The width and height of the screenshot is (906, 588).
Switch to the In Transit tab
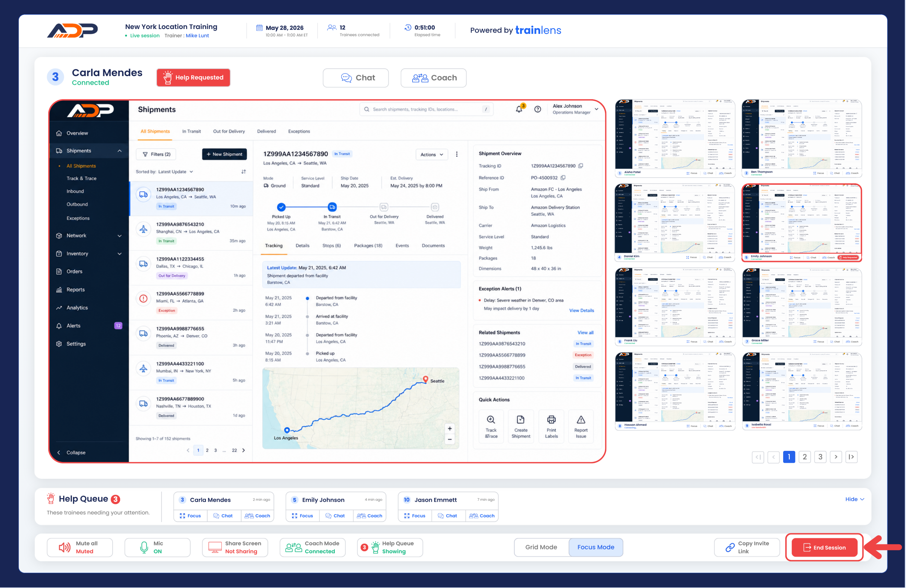191,131
